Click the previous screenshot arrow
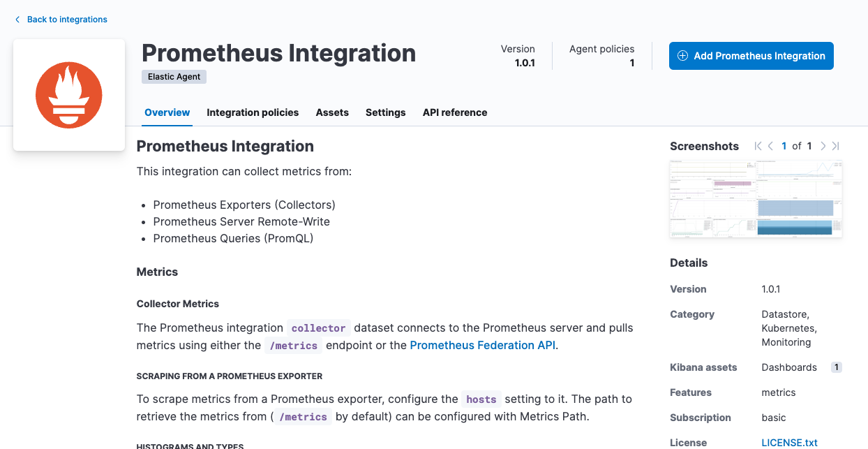The height and width of the screenshot is (449, 868). tap(770, 146)
